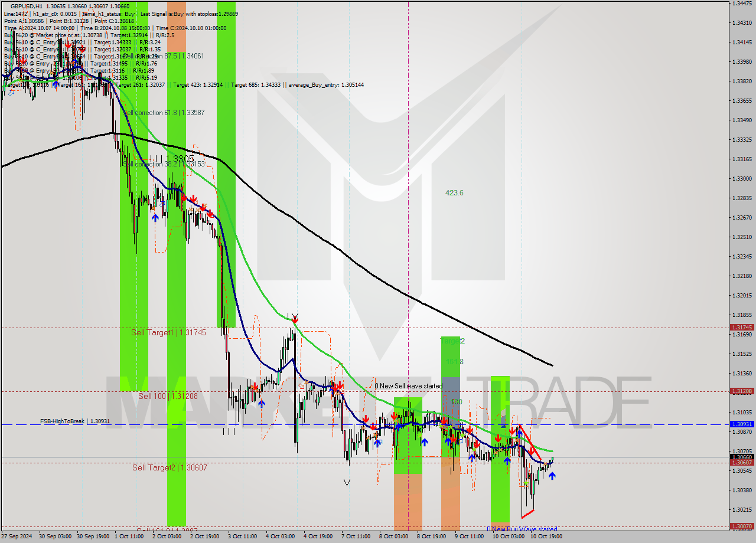Click the red sell arrow at the 4 Oct peak
756x543 pixels.
295,319
